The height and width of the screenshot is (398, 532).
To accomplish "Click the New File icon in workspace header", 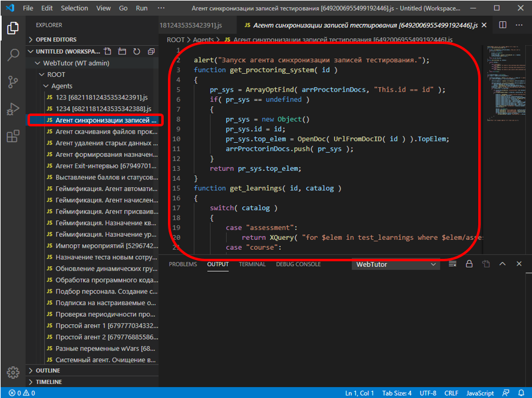I will (107, 51).
